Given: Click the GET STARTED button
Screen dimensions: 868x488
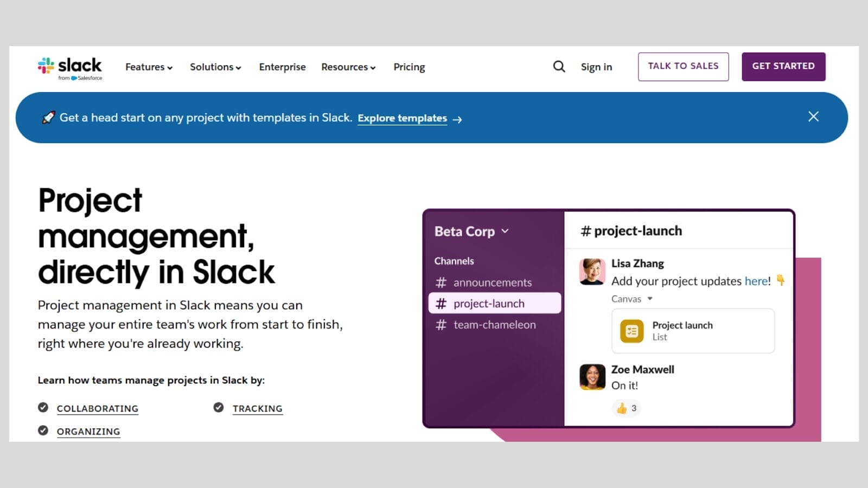Looking at the screenshot, I should (x=783, y=66).
